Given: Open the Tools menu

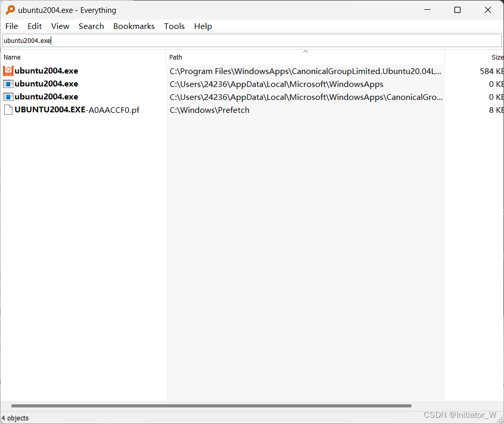Looking at the screenshot, I should point(174,26).
